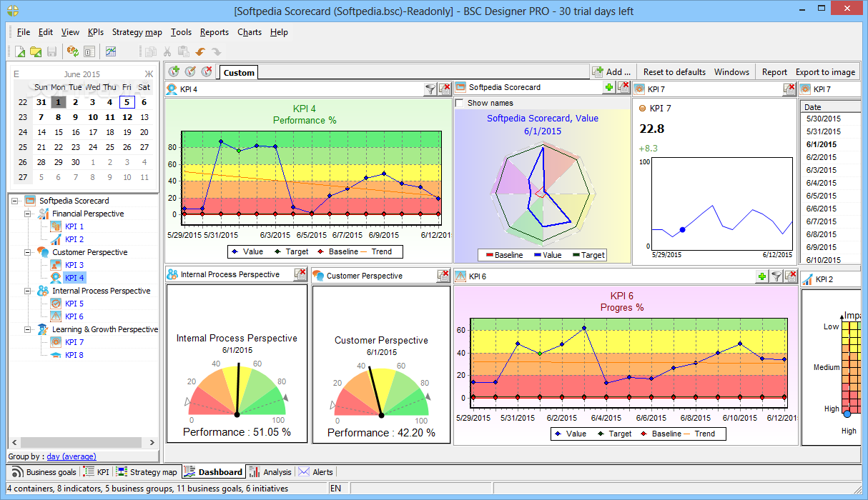Switch to the Analysis tab
This screenshot has width=868, height=500.
pyautogui.click(x=271, y=472)
